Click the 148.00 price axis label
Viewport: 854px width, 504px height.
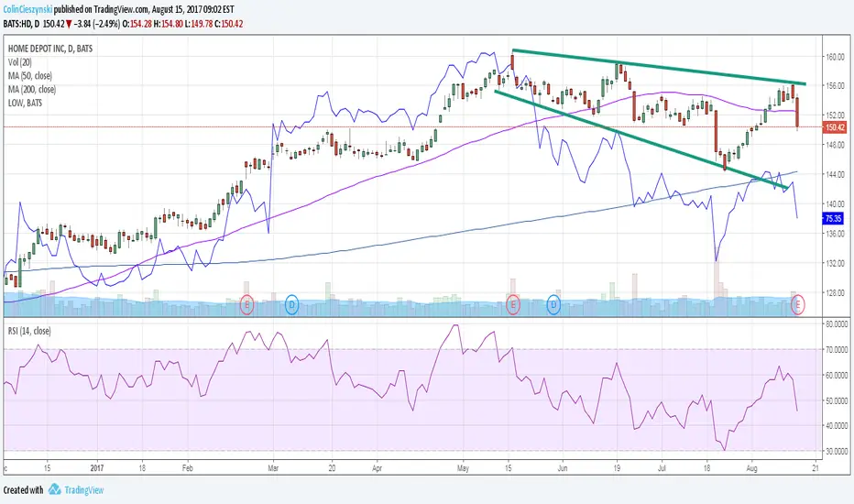pyautogui.click(x=835, y=145)
